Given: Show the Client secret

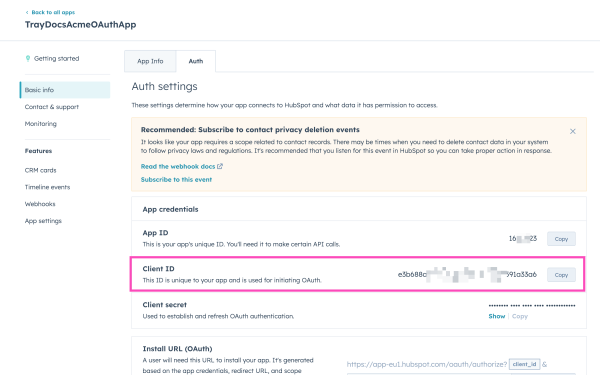Looking at the screenshot, I should [x=497, y=316].
